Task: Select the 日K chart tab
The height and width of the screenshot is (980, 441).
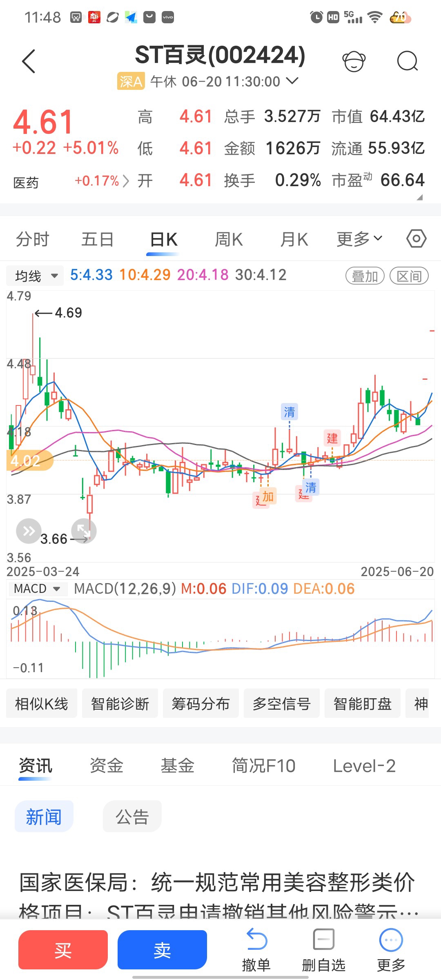Action: coord(163,239)
